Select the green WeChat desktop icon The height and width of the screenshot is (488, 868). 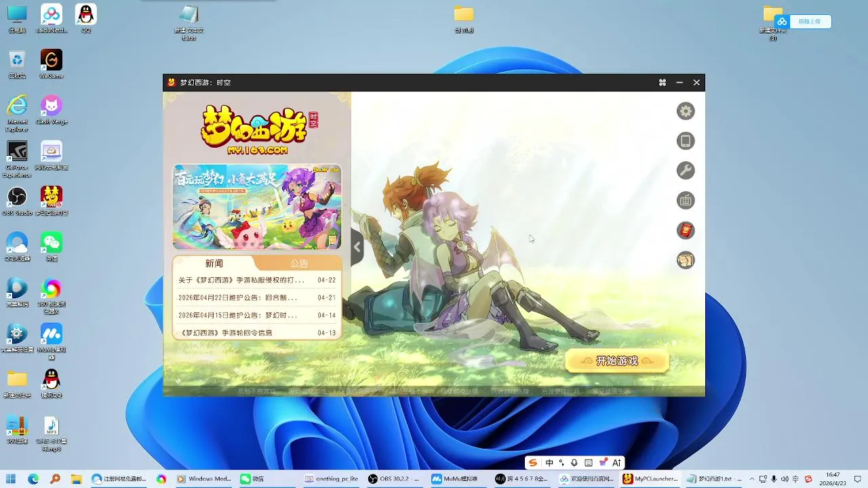(x=52, y=247)
